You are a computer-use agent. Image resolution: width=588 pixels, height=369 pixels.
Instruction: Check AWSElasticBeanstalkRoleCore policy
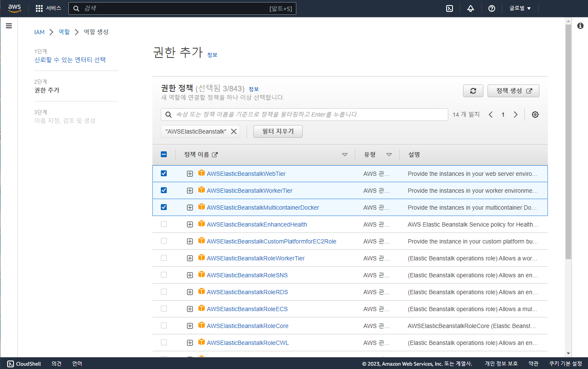pos(164,325)
